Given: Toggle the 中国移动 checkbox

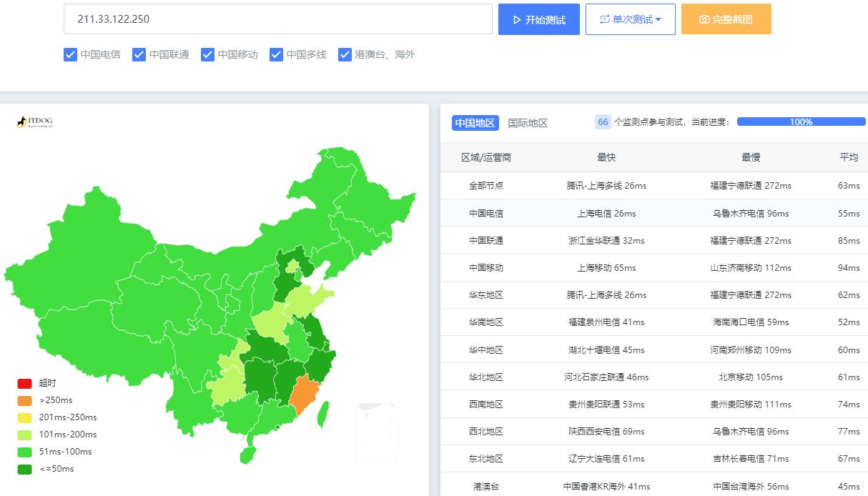Looking at the screenshot, I should [x=207, y=54].
